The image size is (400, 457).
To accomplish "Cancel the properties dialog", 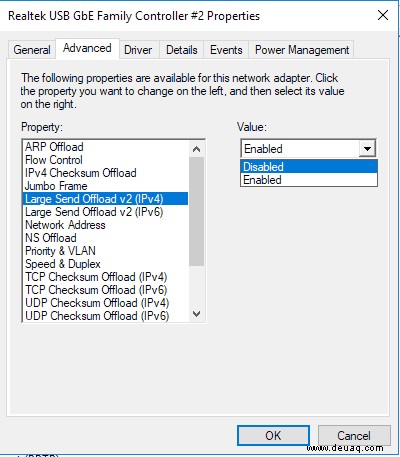I will (354, 435).
